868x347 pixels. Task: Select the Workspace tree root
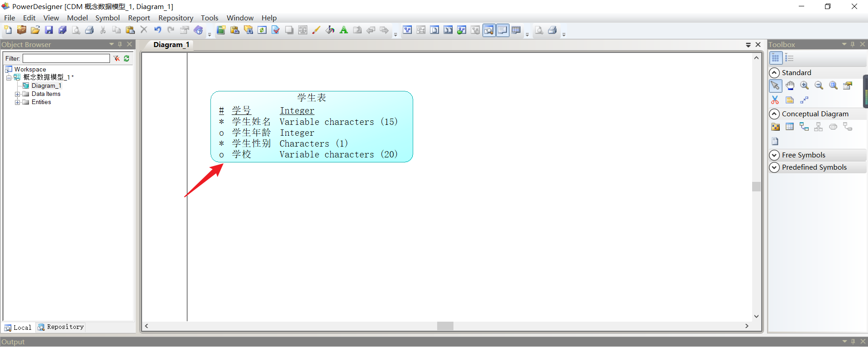30,70
